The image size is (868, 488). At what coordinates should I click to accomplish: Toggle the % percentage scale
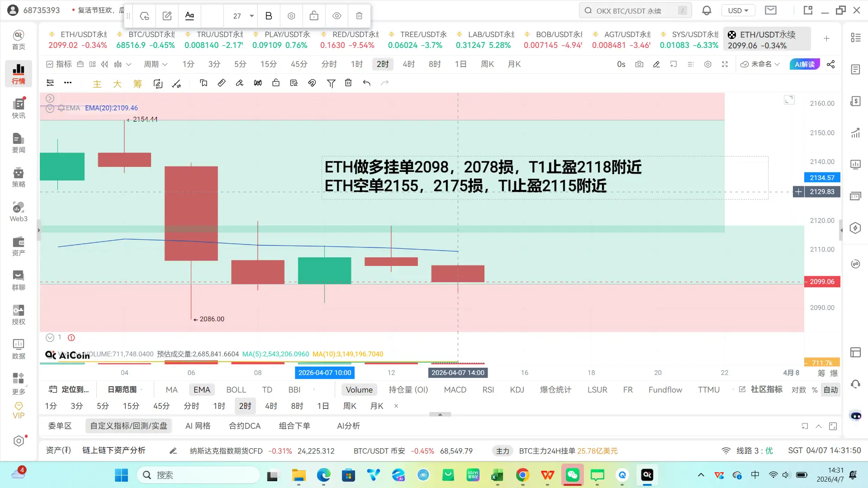coord(815,390)
